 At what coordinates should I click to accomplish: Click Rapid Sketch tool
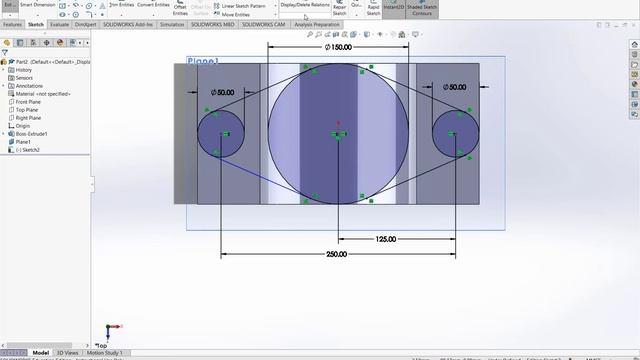[373, 8]
